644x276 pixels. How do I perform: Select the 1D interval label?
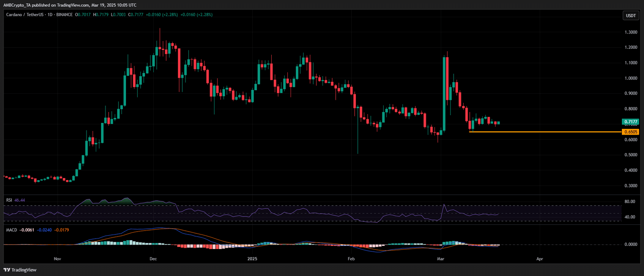pos(50,15)
